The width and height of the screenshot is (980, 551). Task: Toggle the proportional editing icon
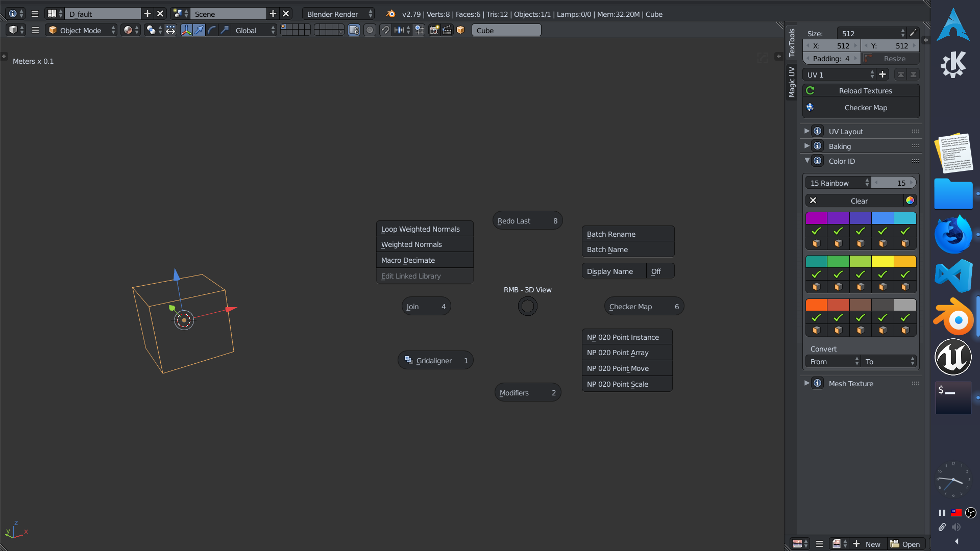(370, 30)
